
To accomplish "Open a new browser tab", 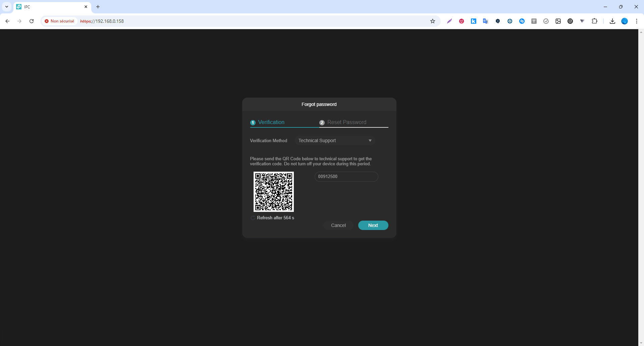I will [x=98, y=7].
